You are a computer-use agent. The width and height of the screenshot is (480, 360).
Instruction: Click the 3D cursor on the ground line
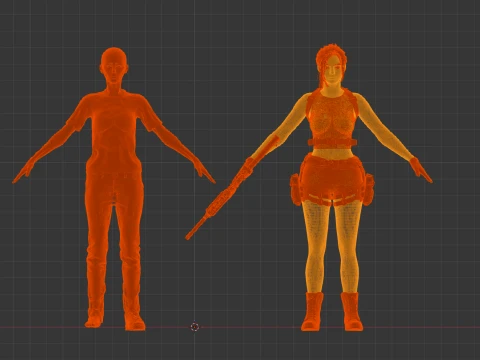[x=195, y=327]
